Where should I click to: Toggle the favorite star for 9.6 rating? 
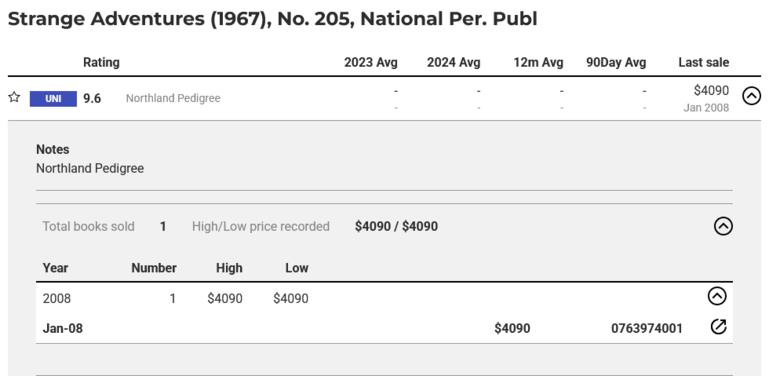[x=14, y=97]
